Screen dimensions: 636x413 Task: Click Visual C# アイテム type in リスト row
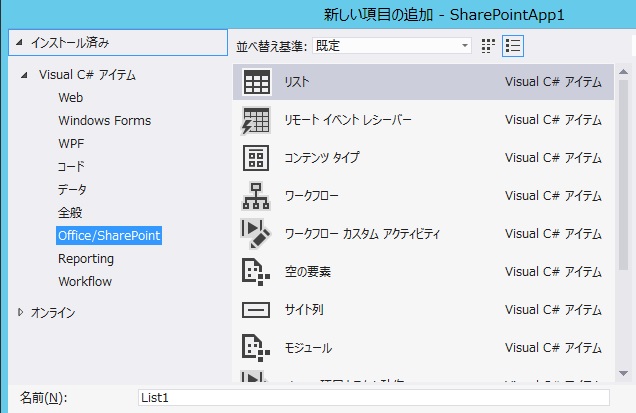pos(553,82)
